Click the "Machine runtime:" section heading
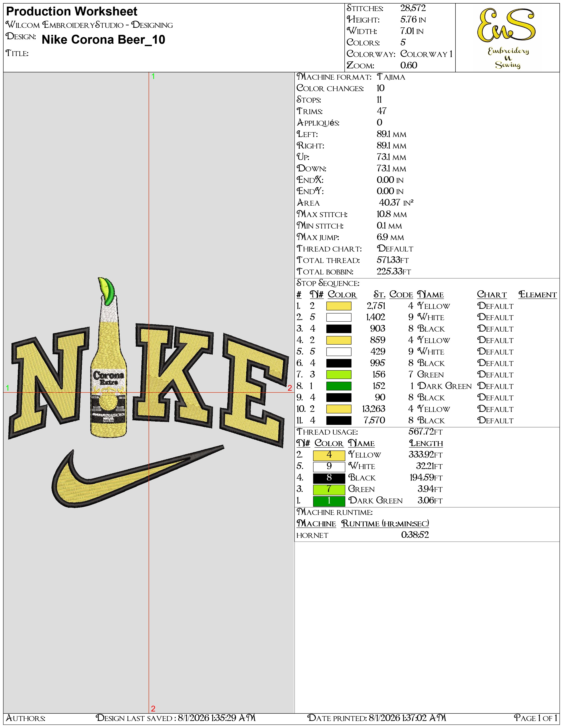This screenshot has height=728, width=563. 334,512
